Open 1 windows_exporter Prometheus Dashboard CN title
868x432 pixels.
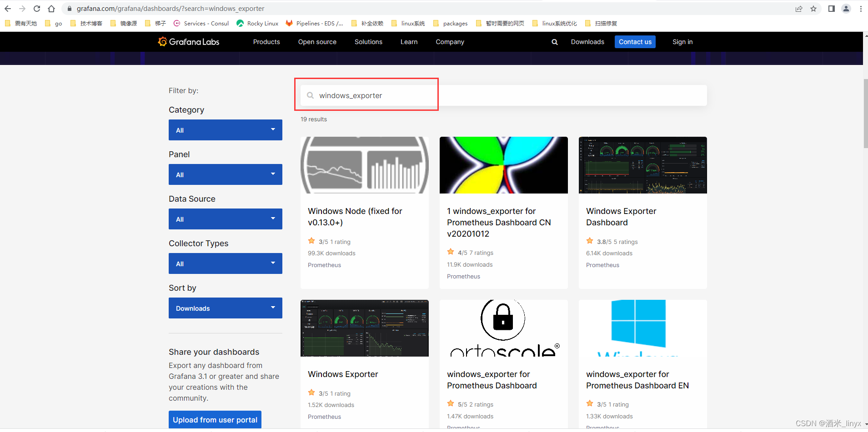tap(499, 223)
